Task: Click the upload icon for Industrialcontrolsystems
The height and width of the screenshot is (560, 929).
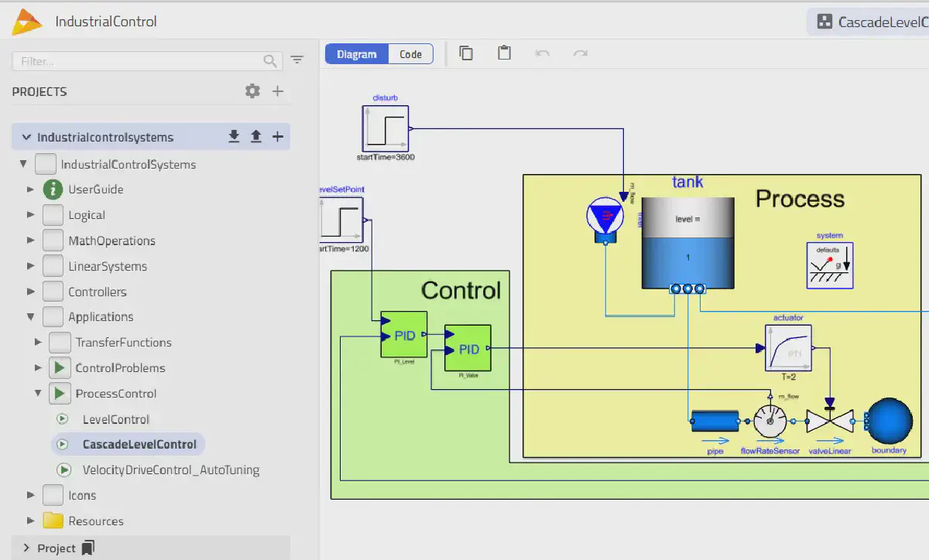Action: (256, 137)
